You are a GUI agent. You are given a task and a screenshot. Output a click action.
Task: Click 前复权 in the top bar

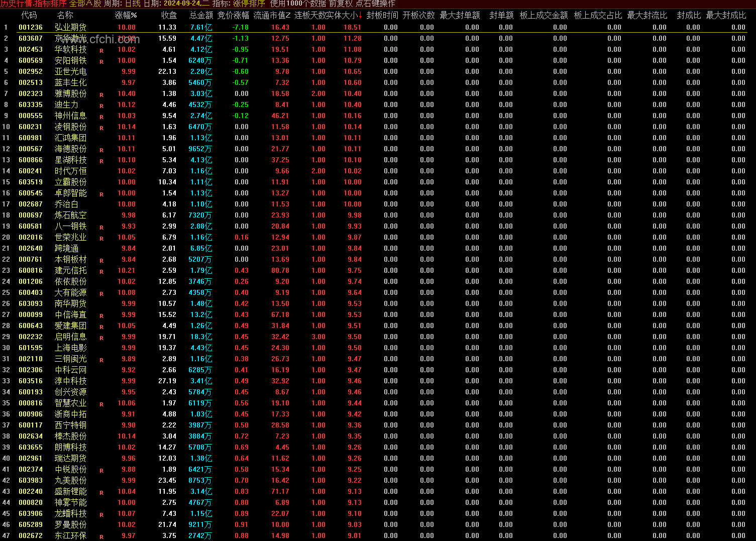[x=341, y=4]
